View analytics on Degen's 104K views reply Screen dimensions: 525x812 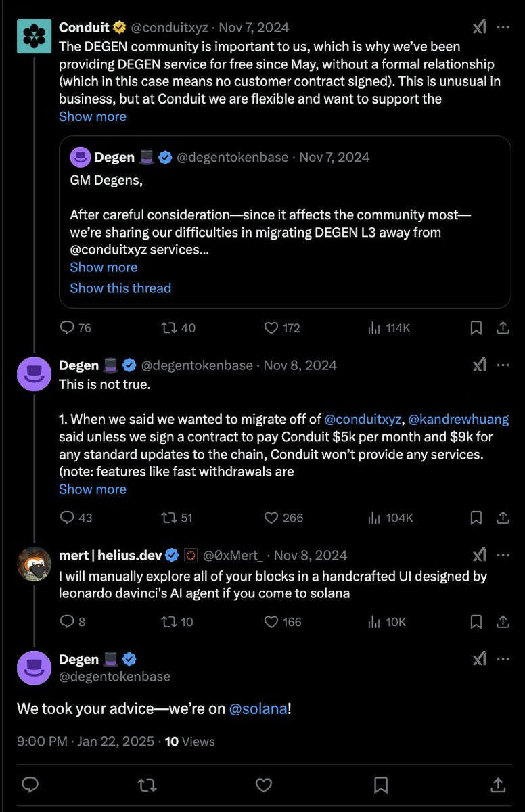click(x=373, y=518)
